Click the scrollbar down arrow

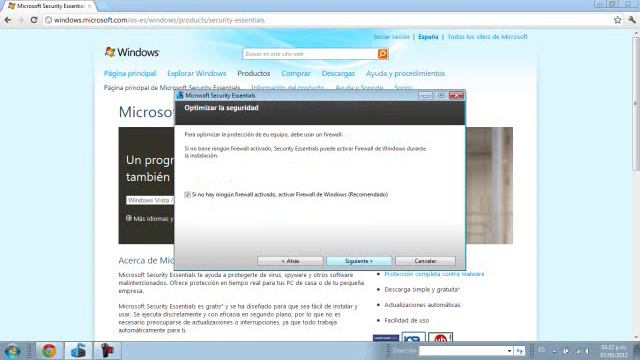pyautogui.click(x=636, y=338)
